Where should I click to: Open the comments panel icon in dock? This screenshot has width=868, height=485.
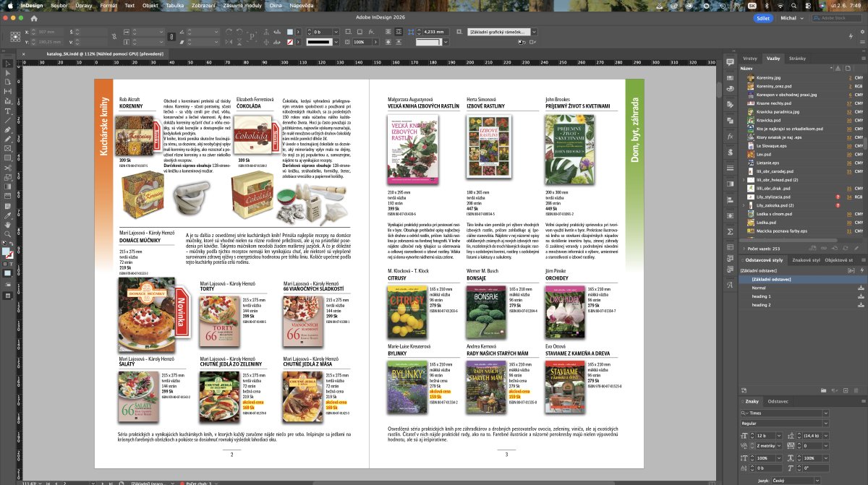tap(730, 62)
